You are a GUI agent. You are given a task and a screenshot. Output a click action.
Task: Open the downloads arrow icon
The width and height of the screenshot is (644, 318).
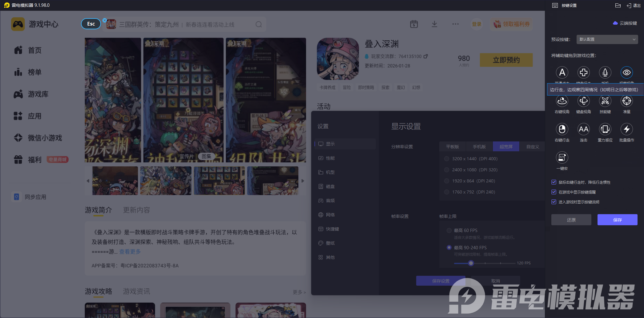click(x=434, y=24)
